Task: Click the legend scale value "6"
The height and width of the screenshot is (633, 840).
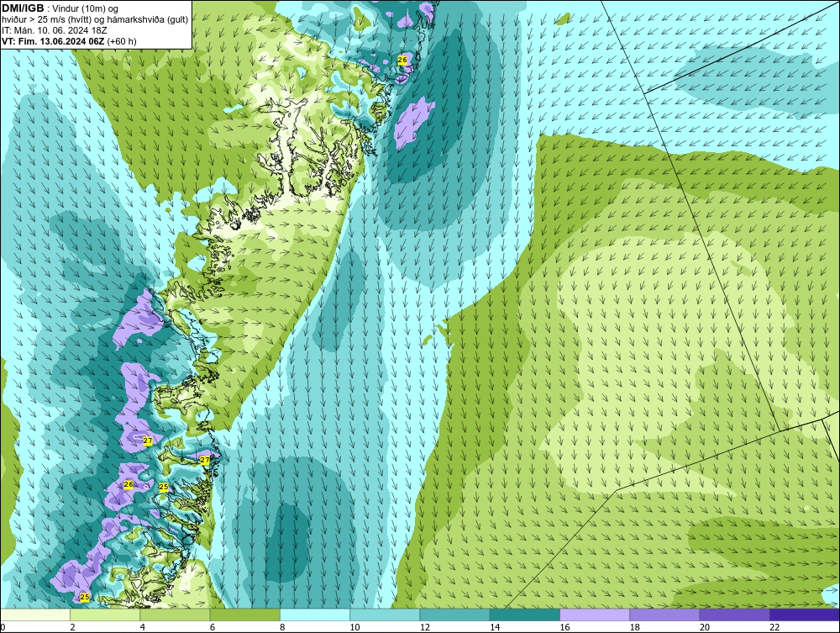Action: (x=213, y=627)
